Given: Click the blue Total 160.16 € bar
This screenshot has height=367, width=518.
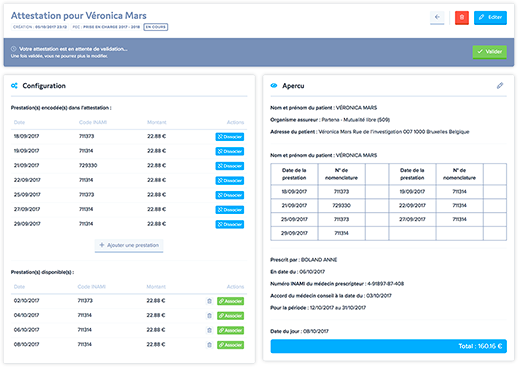Looking at the screenshot, I should click(389, 346).
